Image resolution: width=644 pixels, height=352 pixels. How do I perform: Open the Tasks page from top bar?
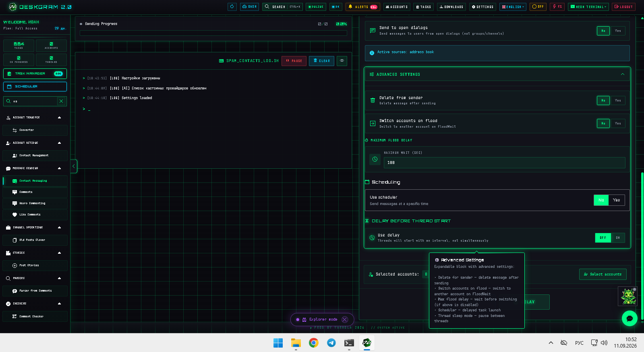click(x=423, y=7)
